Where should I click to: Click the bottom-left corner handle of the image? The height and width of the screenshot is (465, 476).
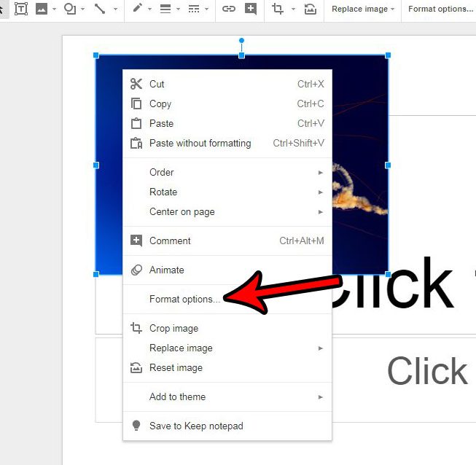click(x=96, y=274)
